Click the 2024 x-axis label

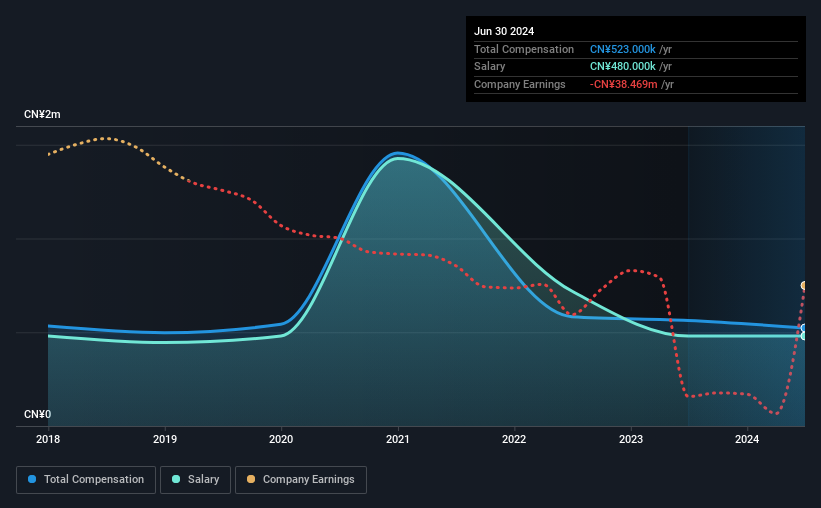[747, 439]
